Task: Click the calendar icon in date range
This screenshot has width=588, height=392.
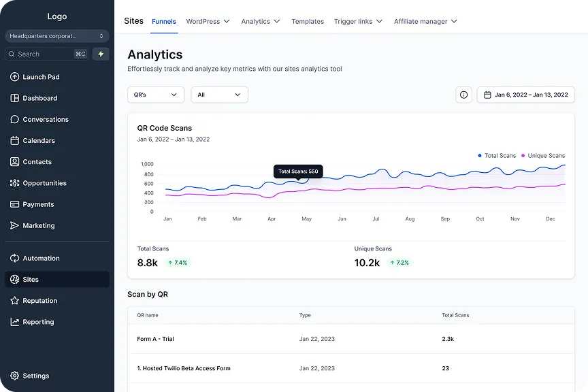Action: [x=487, y=95]
